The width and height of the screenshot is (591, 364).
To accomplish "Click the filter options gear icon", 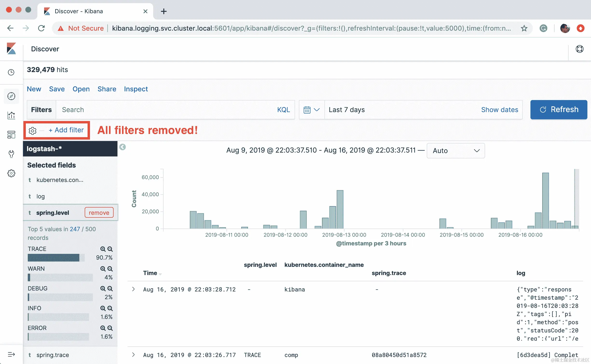I will [x=33, y=131].
